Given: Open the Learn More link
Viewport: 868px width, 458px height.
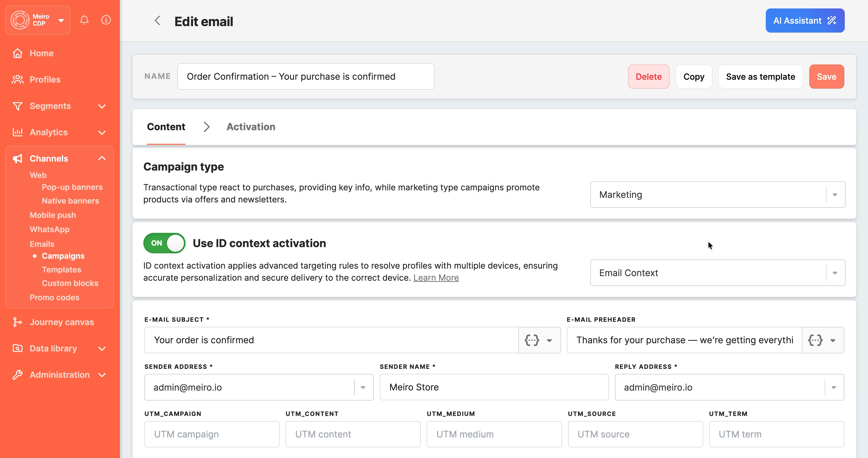Looking at the screenshot, I should click(436, 278).
